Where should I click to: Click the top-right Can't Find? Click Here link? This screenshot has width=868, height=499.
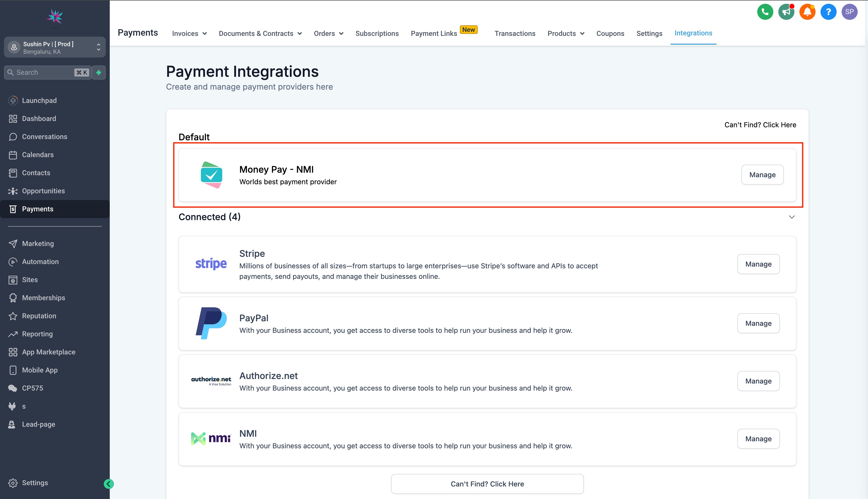[x=760, y=125]
